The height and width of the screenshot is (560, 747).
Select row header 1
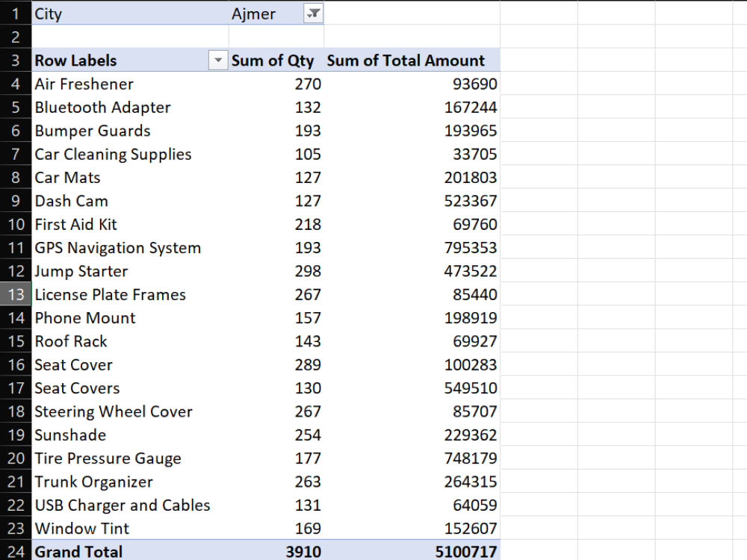pyautogui.click(x=16, y=13)
